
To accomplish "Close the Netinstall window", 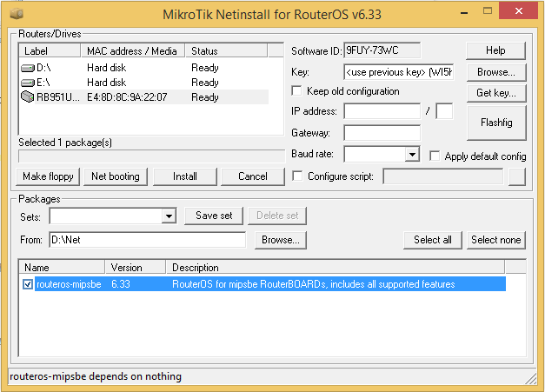I will click(519, 10).
